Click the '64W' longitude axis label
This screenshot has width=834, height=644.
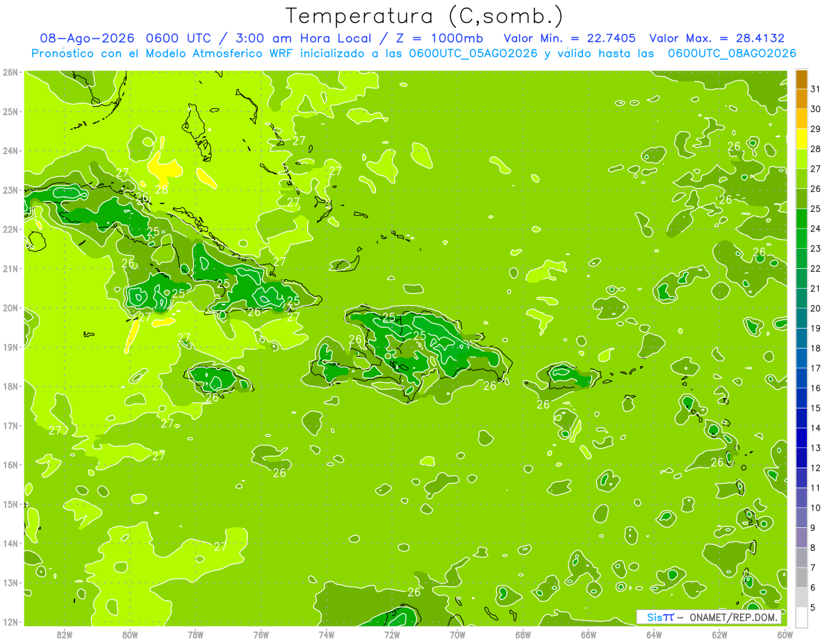coord(654,634)
